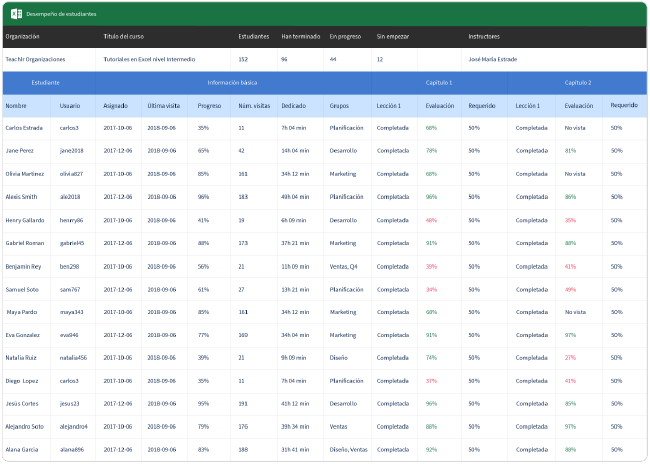The image size is (650, 464).
Task: Select the name 'Jesús Cortes'
Action: (22, 403)
